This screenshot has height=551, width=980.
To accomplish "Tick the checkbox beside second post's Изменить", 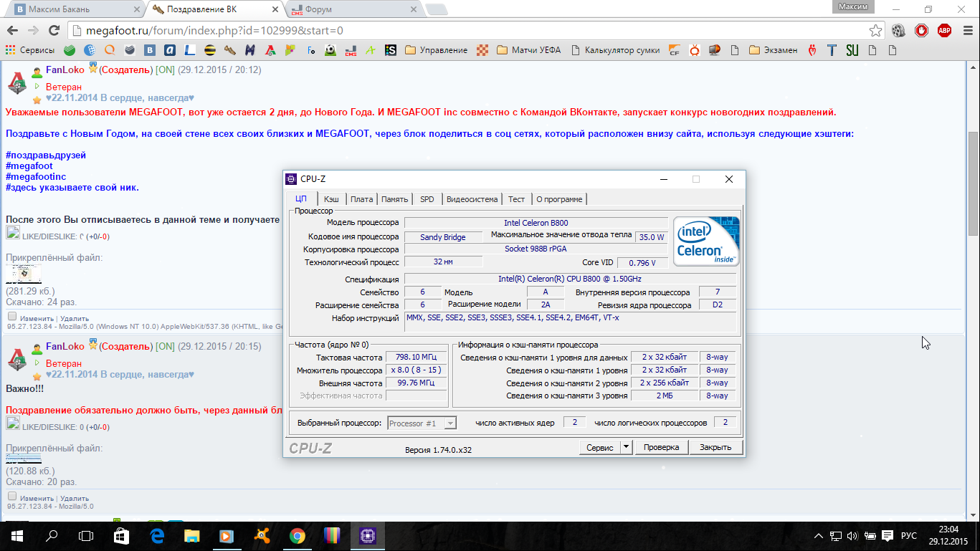I will (12, 496).
